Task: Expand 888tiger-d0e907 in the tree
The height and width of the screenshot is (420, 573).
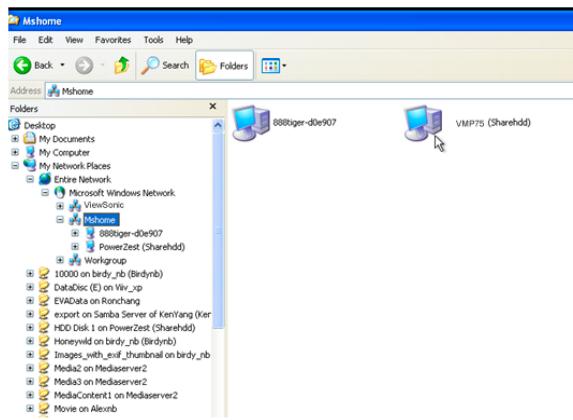Action: click(75, 233)
